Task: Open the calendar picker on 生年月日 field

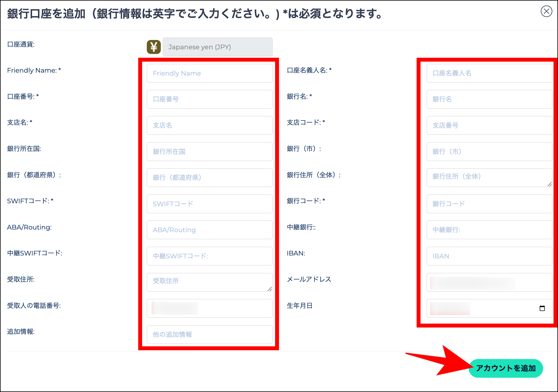Action: click(542, 308)
